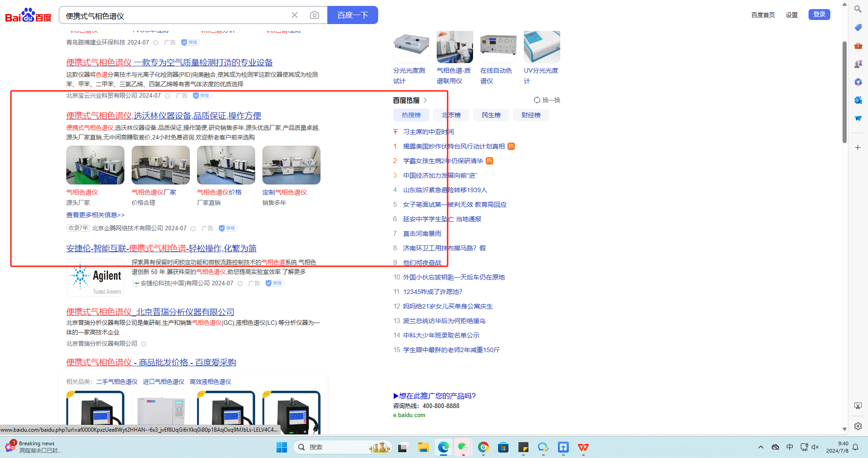
Task: Select the 财经榜 tab
Action: point(531,115)
